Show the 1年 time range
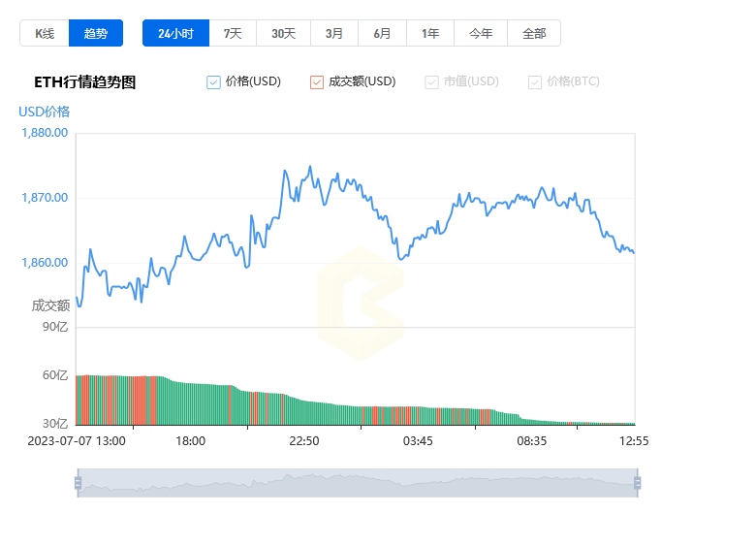Viewport: 756px width, 546px height. pos(430,33)
